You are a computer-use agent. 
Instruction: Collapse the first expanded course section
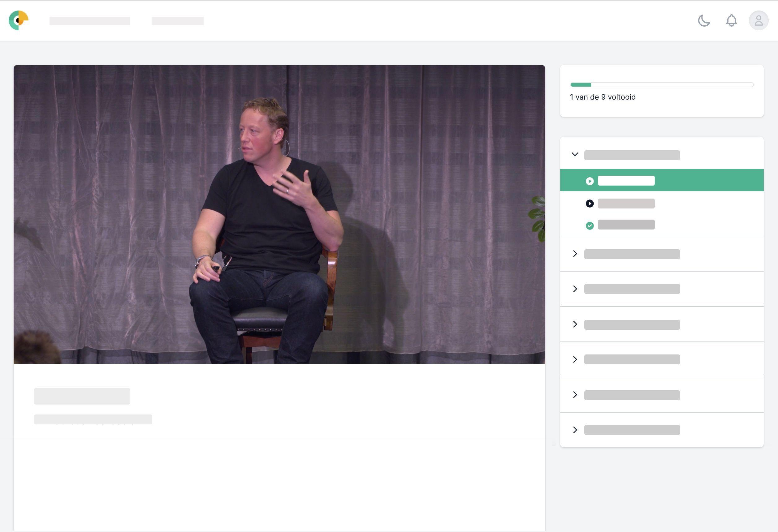tap(575, 155)
